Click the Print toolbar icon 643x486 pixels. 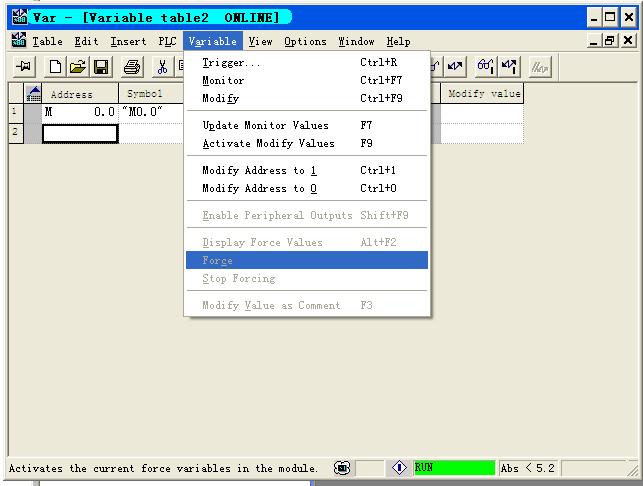click(131, 67)
